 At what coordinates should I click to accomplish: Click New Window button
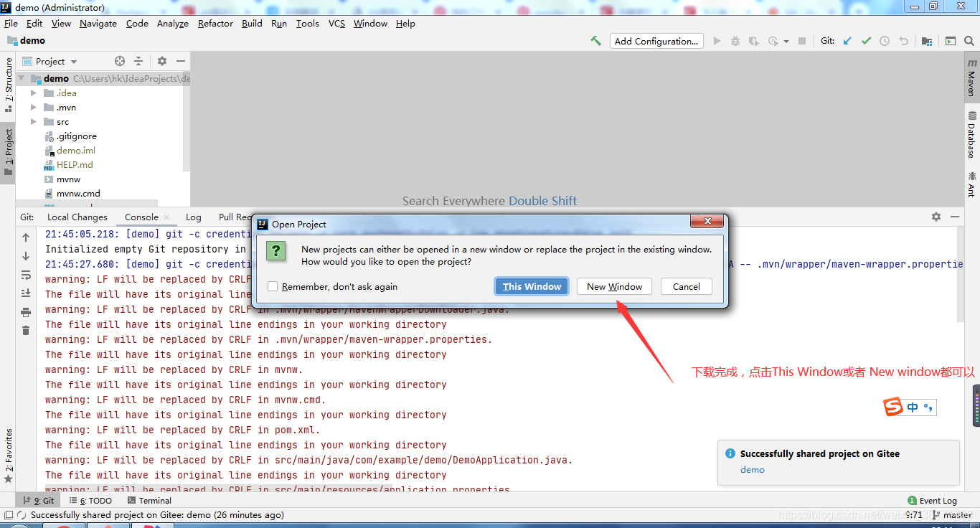click(x=614, y=286)
